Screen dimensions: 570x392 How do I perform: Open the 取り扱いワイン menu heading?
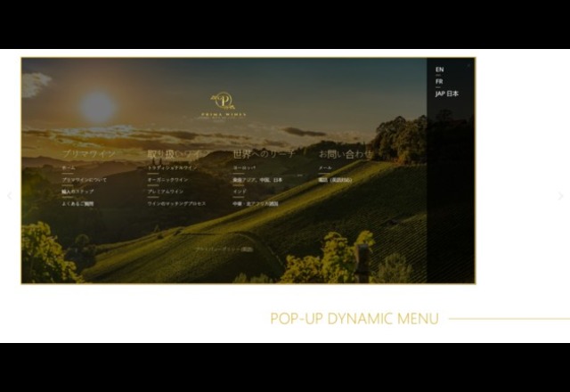178,154
